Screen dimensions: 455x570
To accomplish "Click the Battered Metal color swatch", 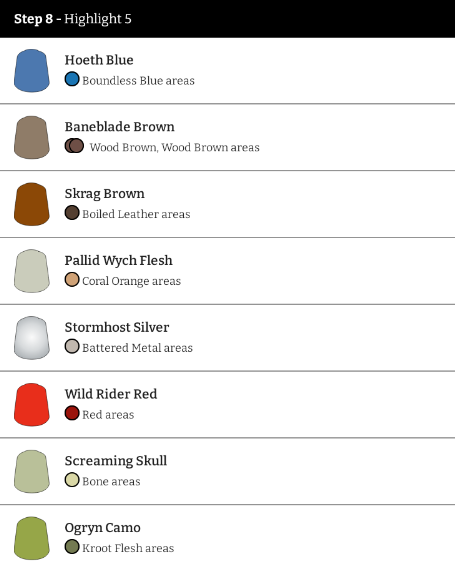I will pyautogui.click(x=72, y=346).
